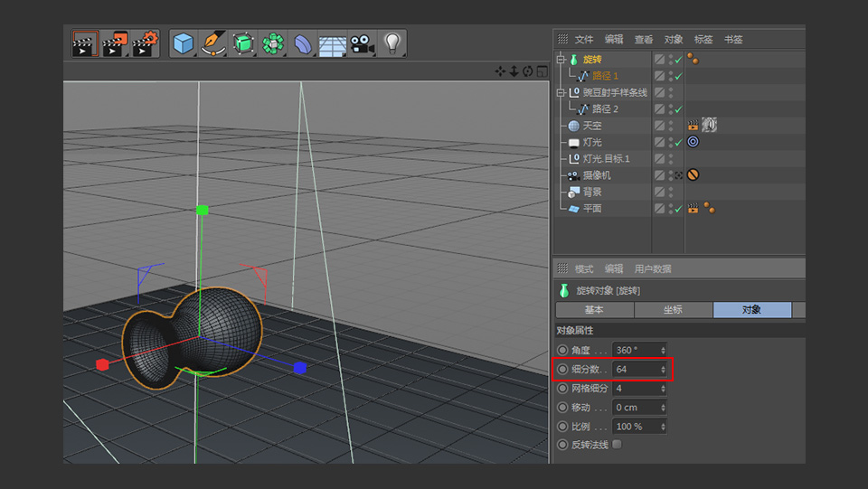Open 书签 menu in object manager

click(733, 39)
